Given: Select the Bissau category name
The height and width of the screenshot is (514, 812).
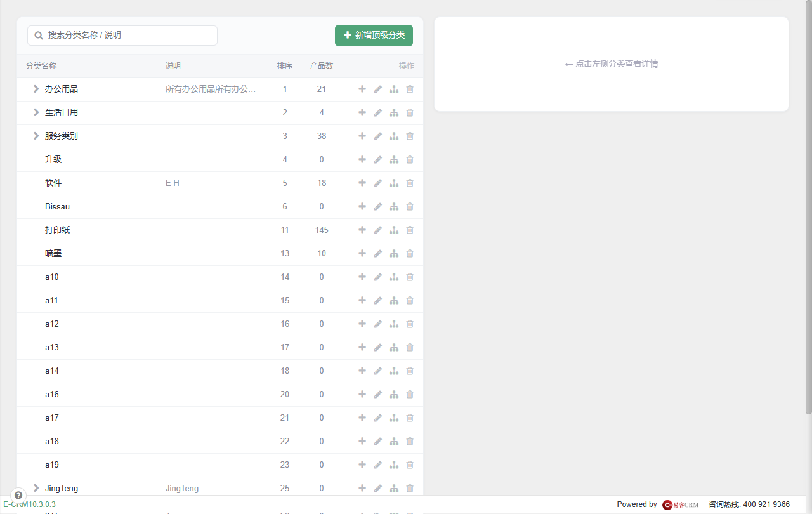Looking at the screenshot, I should (58, 206).
